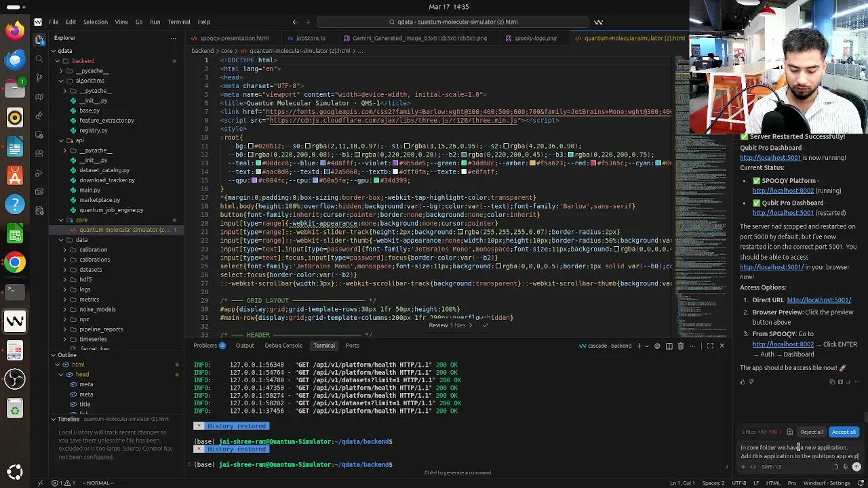
Task: Open Explorer more actions ellipsis menu
Action: [x=174, y=38]
